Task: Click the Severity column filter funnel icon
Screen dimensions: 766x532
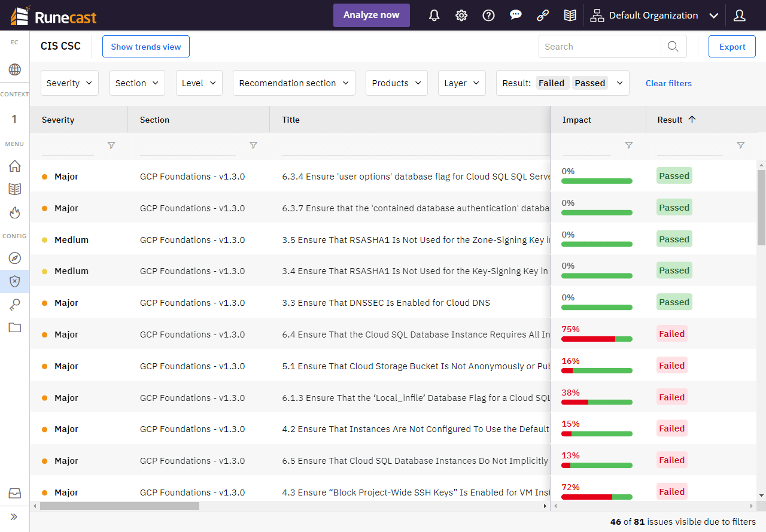Action: 111,145
